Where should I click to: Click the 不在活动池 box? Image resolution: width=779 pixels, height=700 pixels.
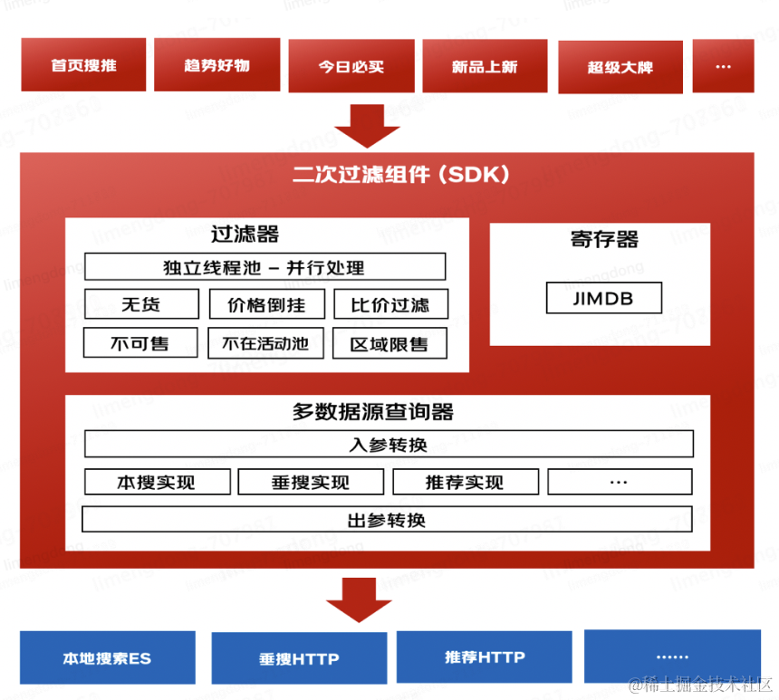coord(265,343)
